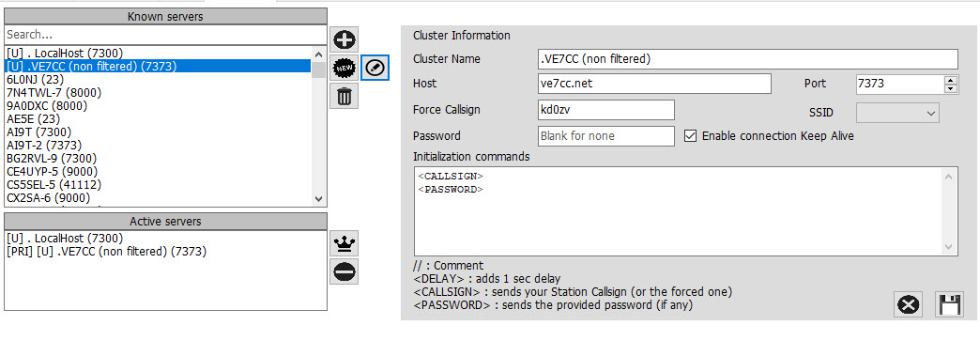The width and height of the screenshot is (980, 356).
Task: Delete server with the trash icon
Action: click(344, 96)
